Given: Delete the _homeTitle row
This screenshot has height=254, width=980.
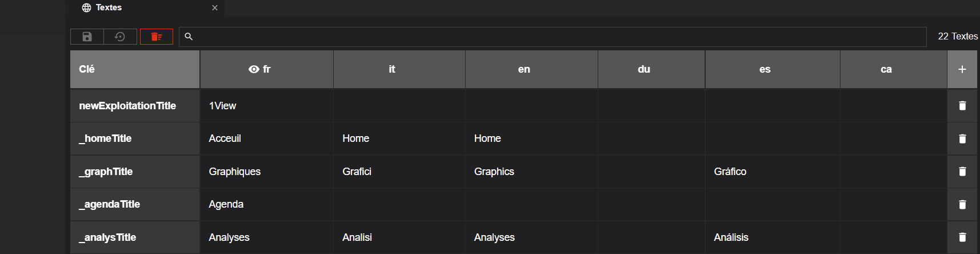Looking at the screenshot, I should pyautogui.click(x=962, y=139).
